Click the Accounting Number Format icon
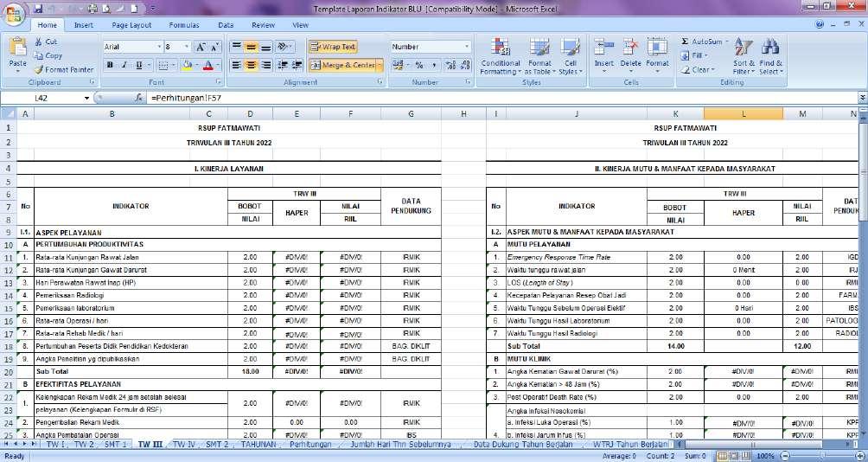Screen dimensions: 868x462 [x=398, y=66]
